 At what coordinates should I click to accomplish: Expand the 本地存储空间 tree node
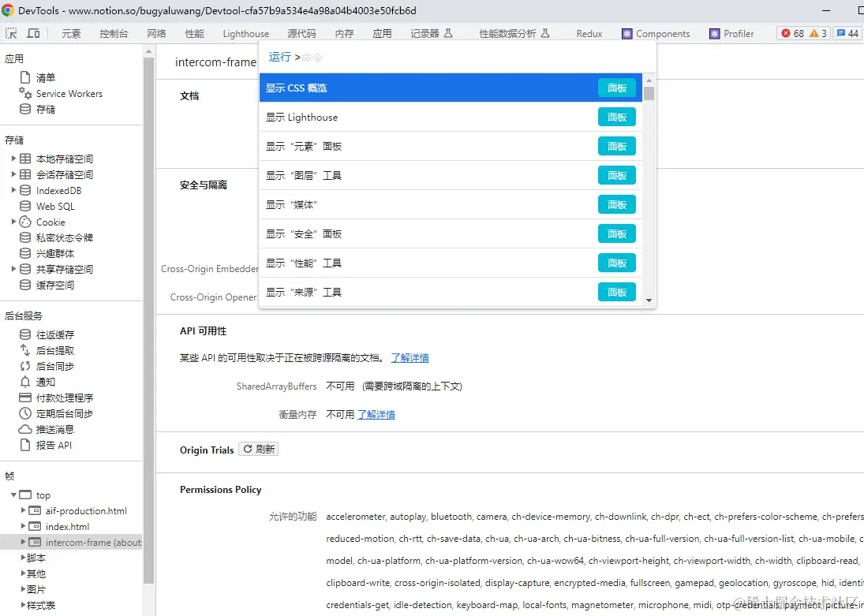click(x=13, y=159)
